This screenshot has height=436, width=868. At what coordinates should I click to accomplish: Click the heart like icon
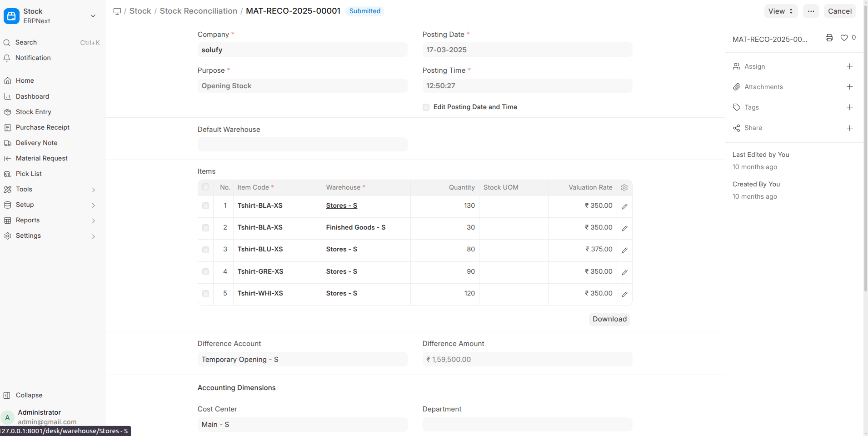(x=844, y=38)
